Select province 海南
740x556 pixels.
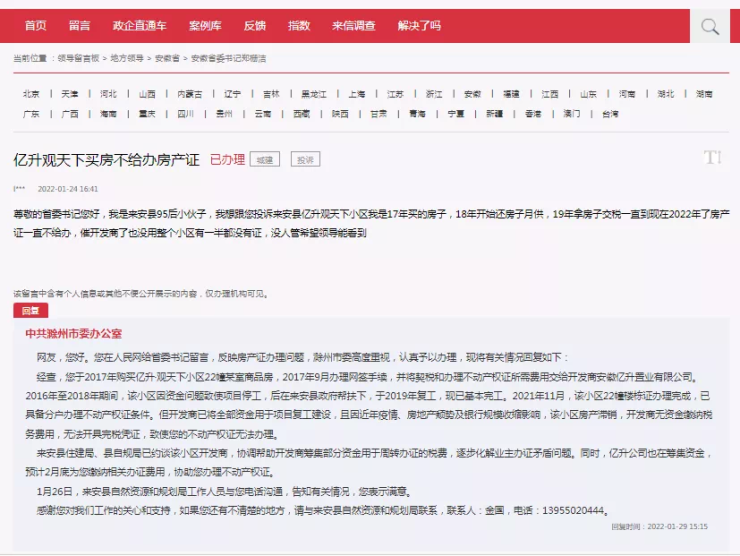(108, 114)
